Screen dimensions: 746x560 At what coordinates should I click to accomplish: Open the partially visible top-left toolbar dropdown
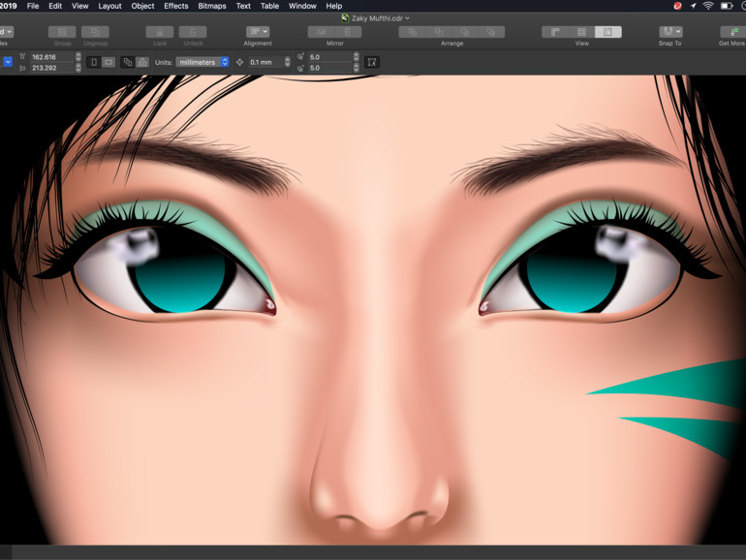[x=6, y=32]
